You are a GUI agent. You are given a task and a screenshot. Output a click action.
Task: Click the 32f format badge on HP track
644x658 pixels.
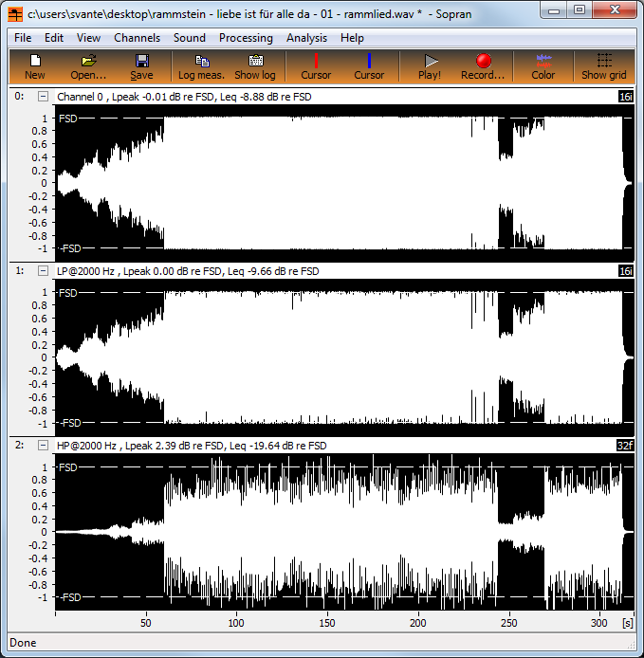click(625, 446)
